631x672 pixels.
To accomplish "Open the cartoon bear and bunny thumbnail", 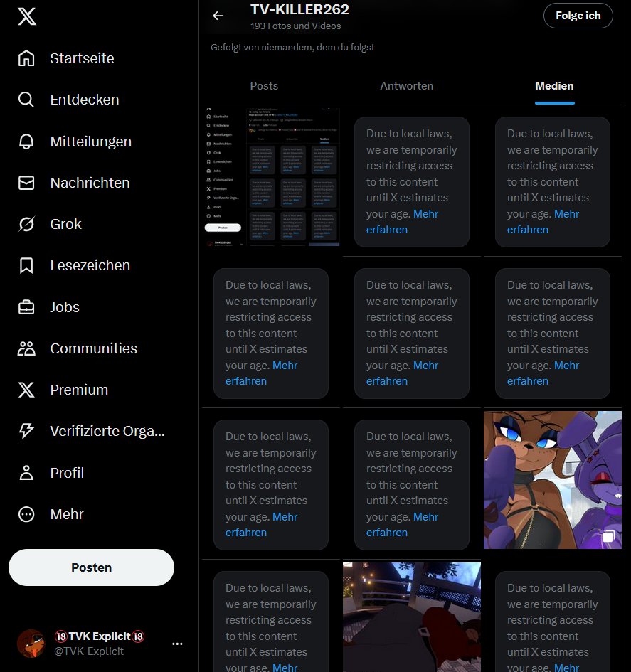I will click(x=553, y=480).
